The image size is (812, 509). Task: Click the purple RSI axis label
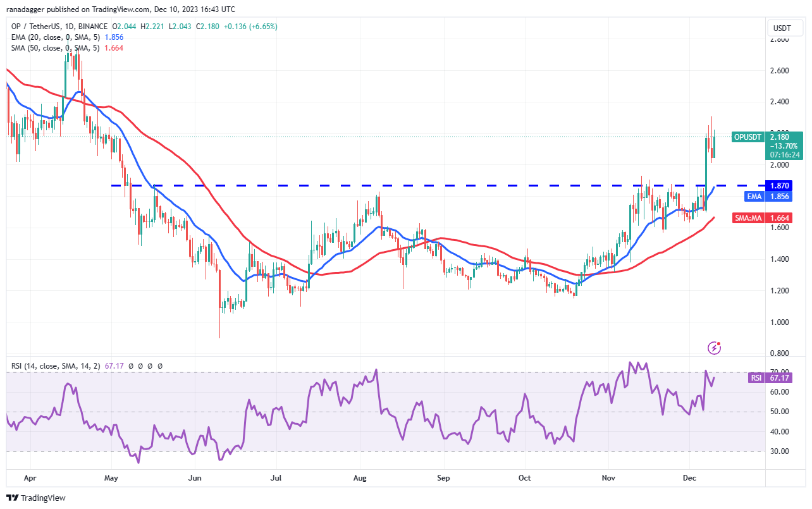(x=756, y=378)
